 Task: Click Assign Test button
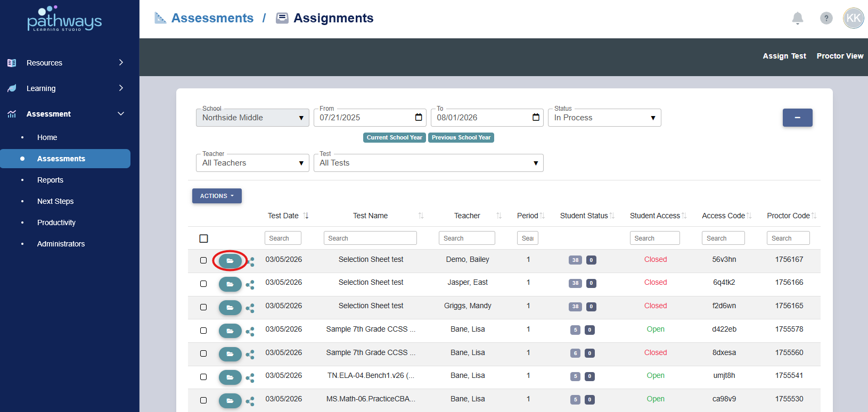784,56
